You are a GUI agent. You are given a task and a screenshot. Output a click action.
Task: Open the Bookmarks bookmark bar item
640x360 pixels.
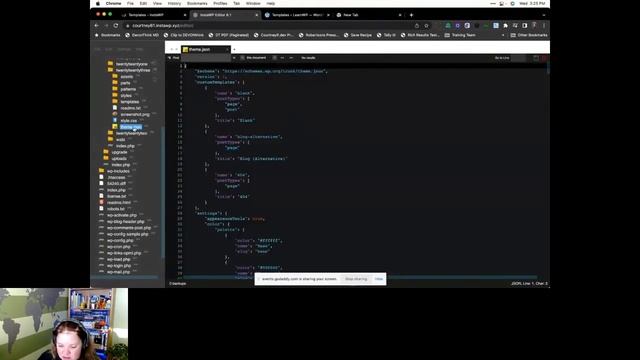[108, 35]
